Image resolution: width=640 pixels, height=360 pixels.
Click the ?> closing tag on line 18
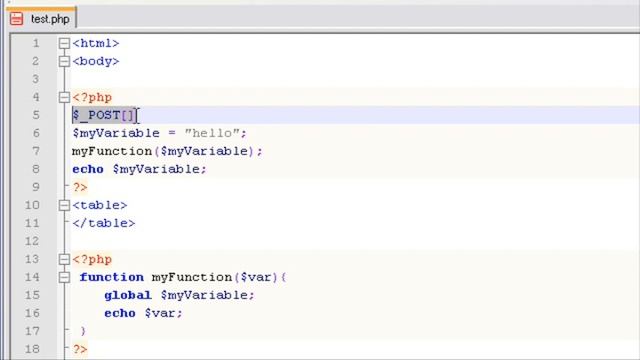coord(80,349)
